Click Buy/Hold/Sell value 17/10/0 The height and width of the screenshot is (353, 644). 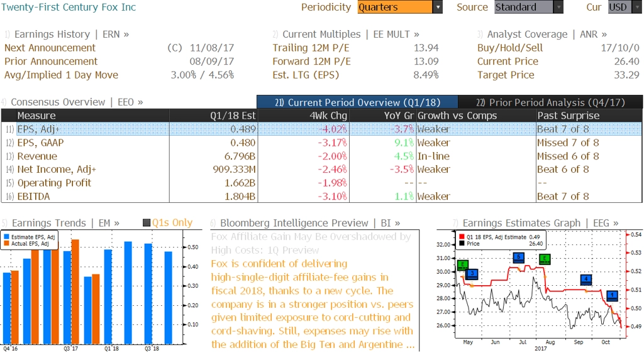[x=620, y=48]
